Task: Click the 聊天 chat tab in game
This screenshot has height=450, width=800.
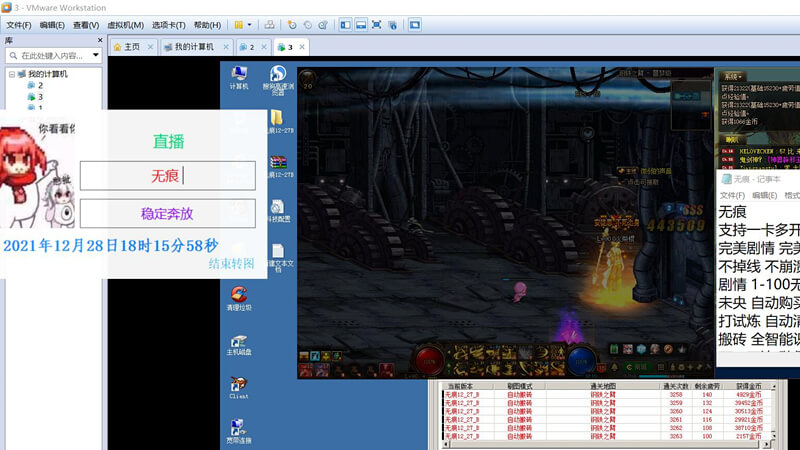Action: pyautogui.click(x=732, y=139)
